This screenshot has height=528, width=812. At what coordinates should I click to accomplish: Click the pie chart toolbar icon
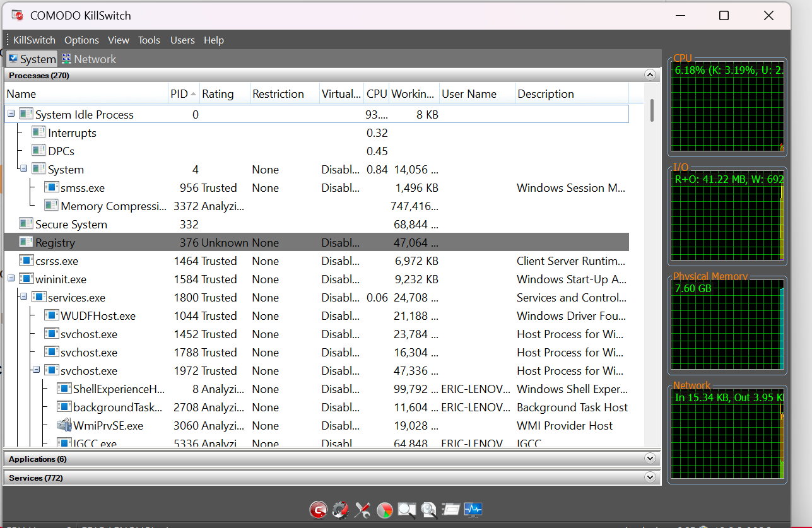tap(385, 509)
